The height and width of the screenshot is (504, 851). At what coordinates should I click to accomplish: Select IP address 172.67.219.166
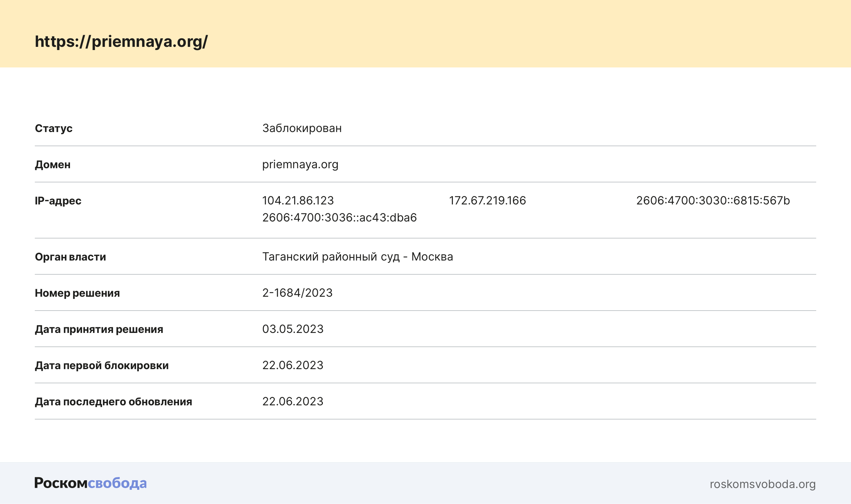tap(487, 201)
